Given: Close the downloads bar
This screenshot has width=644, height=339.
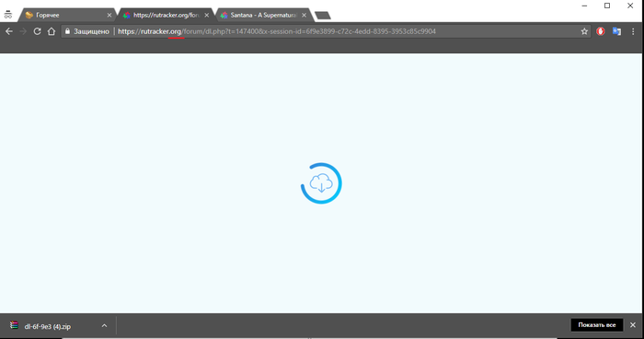Looking at the screenshot, I should click(633, 325).
